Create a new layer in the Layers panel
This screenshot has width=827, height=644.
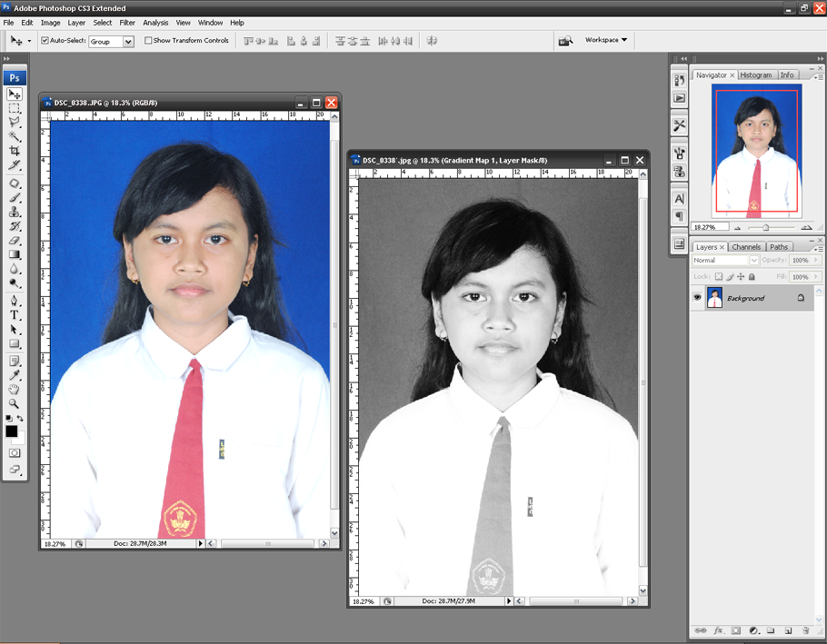[787, 630]
